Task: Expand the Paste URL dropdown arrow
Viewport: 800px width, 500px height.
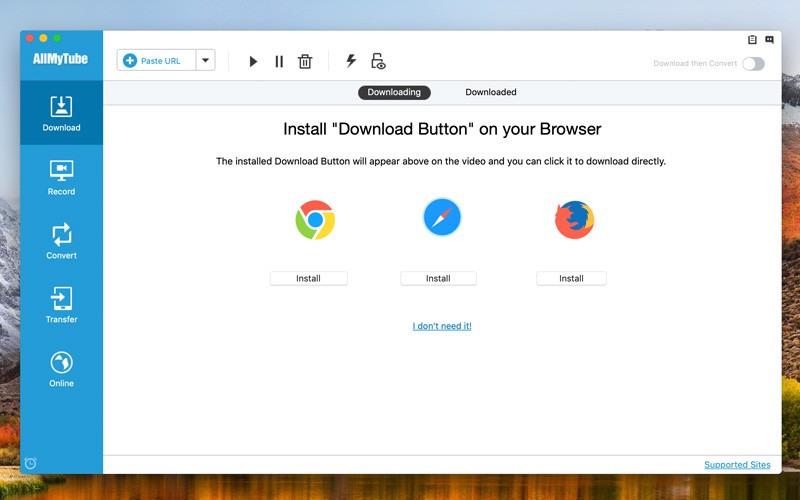Action: coord(205,61)
